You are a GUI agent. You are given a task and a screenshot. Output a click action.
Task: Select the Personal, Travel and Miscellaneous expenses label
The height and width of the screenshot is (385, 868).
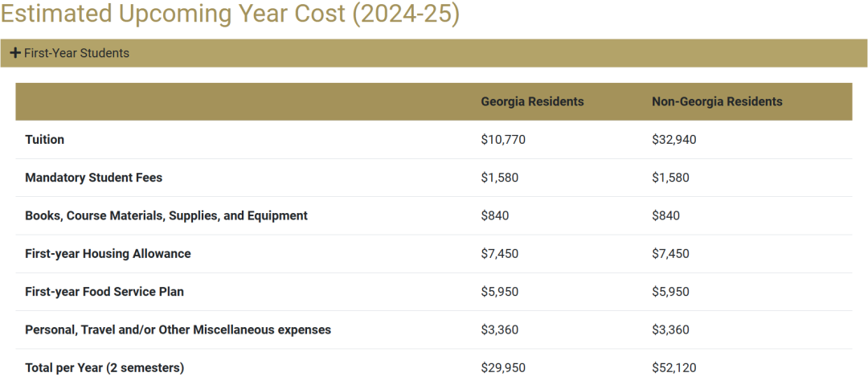coord(178,330)
